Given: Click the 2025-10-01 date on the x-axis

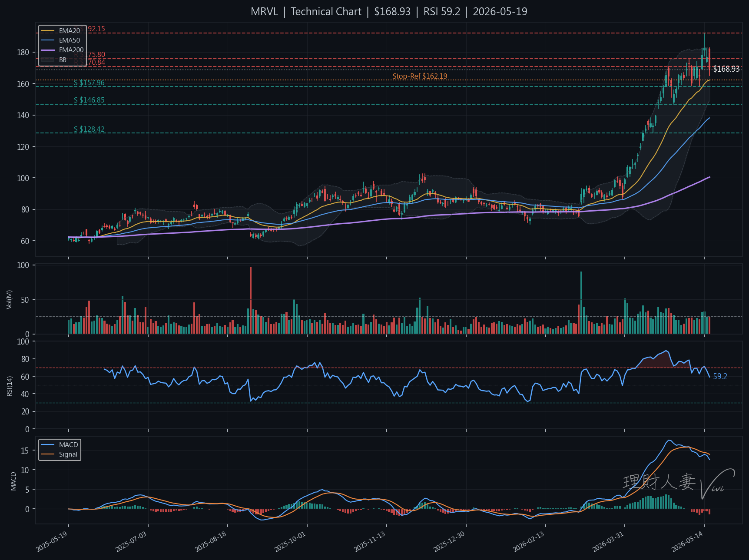Looking at the screenshot, I should pyautogui.click(x=291, y=541).
